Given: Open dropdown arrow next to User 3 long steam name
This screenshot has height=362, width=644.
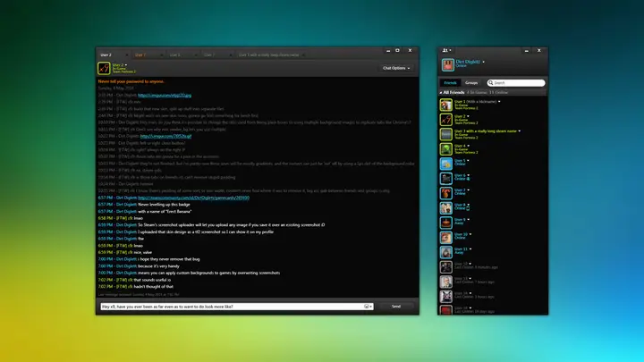Looking at the screenshot, I should (519, 130).
